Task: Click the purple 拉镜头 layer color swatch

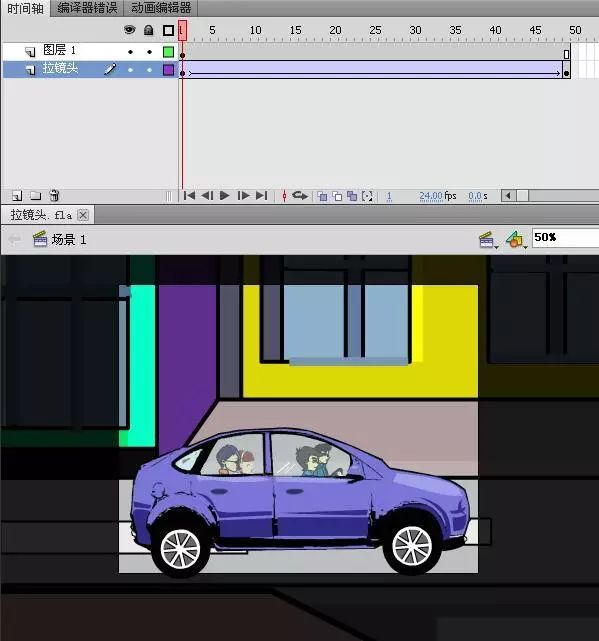Action: click(168, 70)
